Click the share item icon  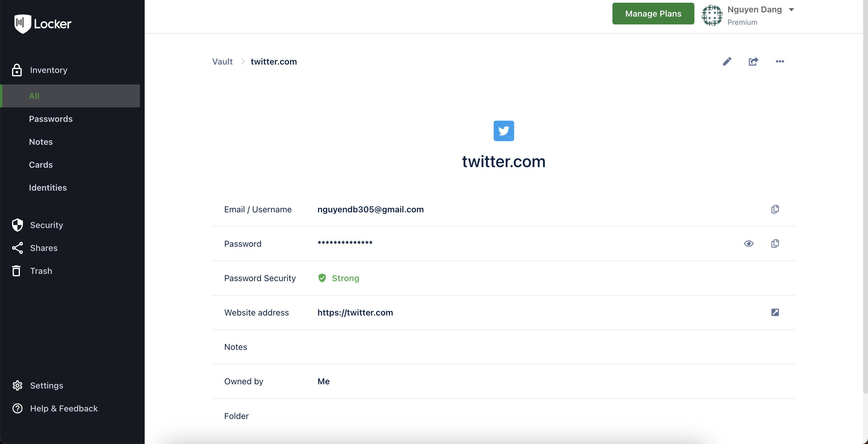(x=753, y=61)
